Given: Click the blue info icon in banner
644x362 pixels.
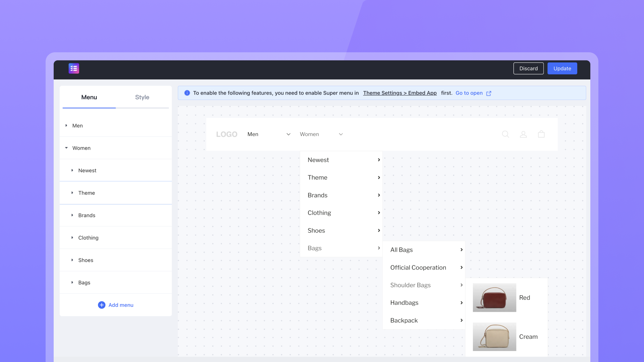Looking at the screenshot, I should pos(187,93).
